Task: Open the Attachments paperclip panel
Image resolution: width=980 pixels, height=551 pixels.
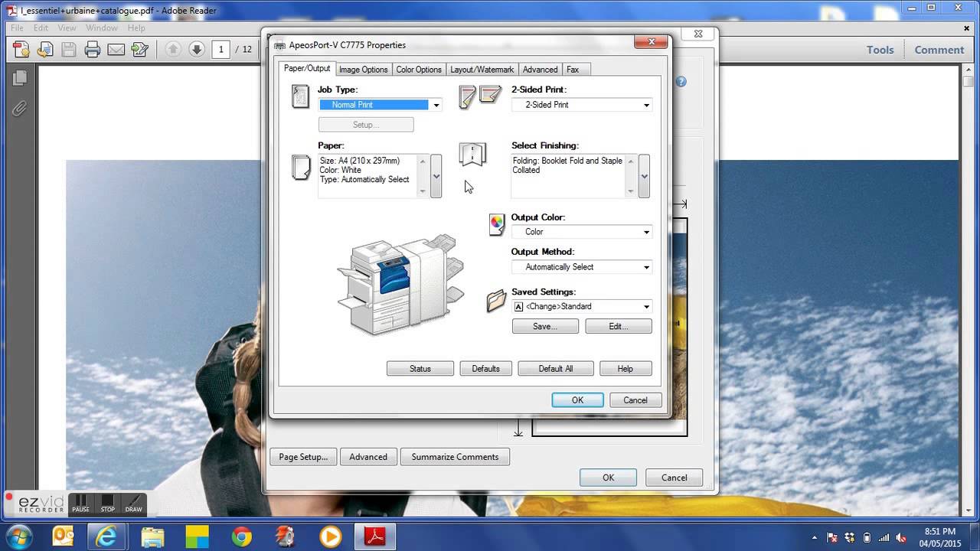Action: point(20,108)
